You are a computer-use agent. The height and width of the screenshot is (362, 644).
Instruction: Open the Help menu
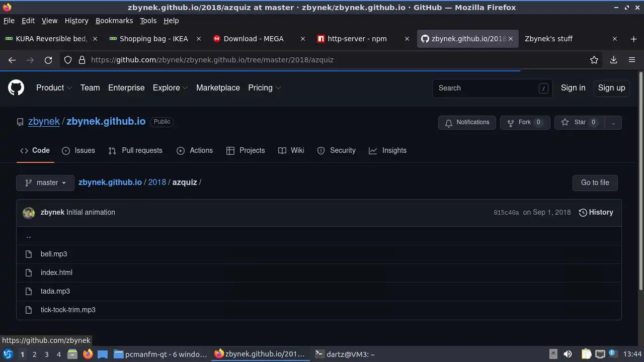[171, 21]
